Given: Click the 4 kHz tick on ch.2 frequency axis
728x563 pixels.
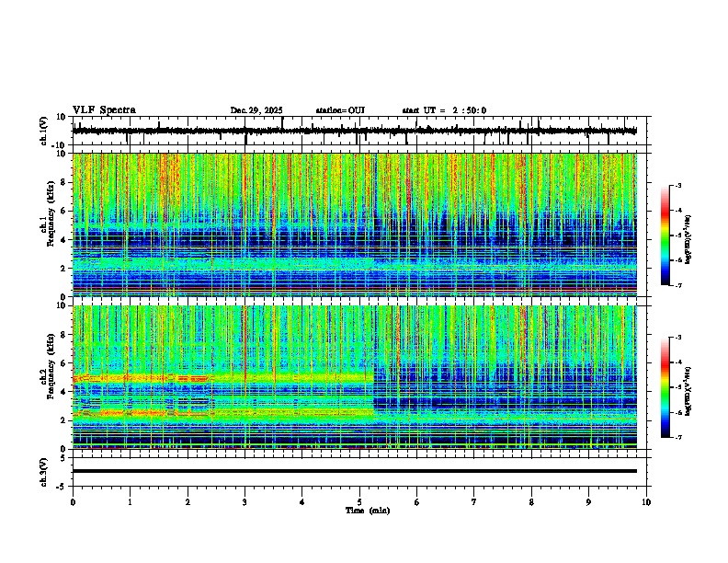Looking at the screenshot, I should [63, 392].
